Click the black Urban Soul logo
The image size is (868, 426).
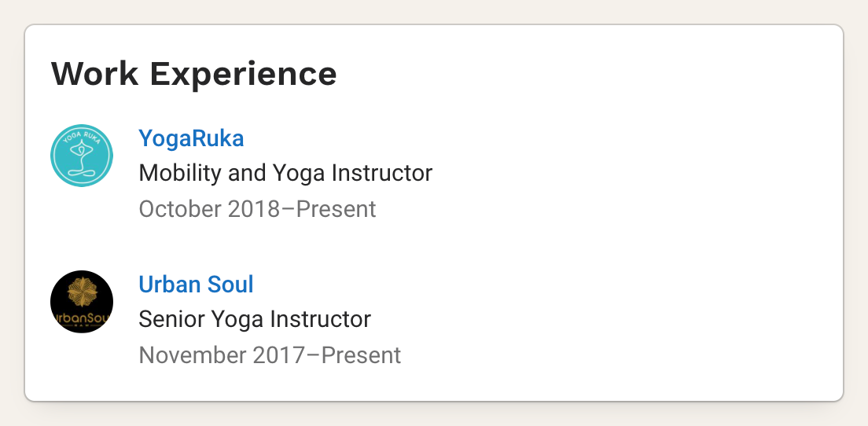pos(82,302)
